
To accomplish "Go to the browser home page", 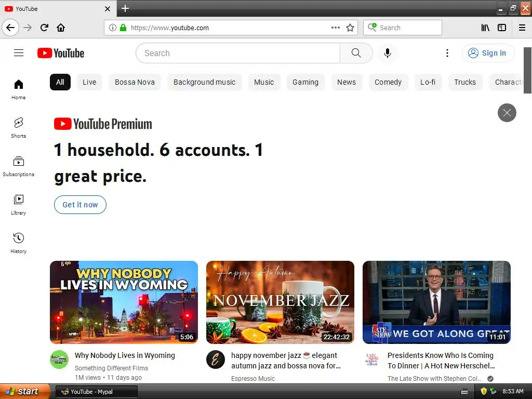I will 61,28.
